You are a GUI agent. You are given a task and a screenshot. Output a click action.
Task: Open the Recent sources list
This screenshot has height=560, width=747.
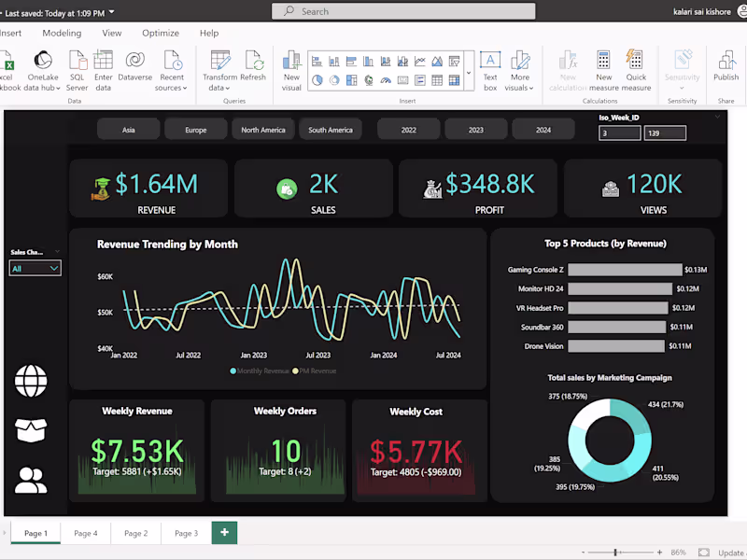172,71
